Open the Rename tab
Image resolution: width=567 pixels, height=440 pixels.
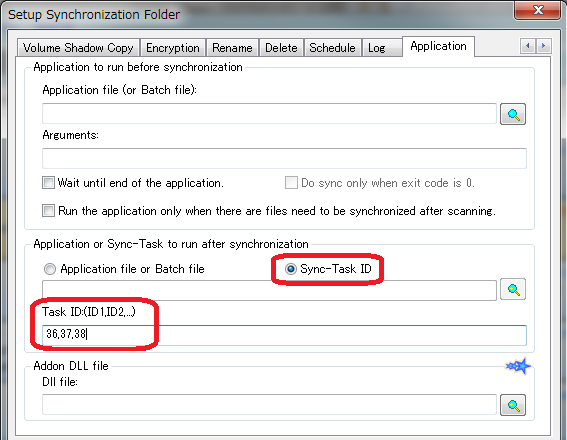[x=232, y=48]
